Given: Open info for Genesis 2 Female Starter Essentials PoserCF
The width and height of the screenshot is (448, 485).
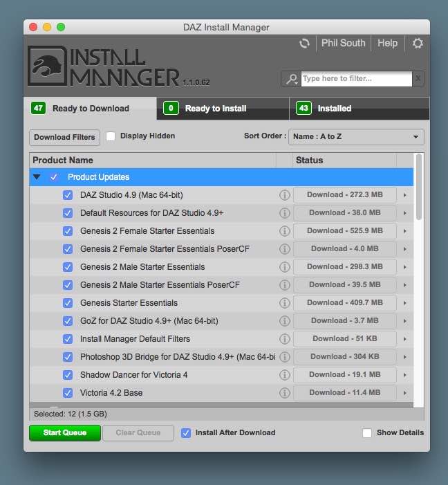Looking at the screenshot, I should (284, 248).
